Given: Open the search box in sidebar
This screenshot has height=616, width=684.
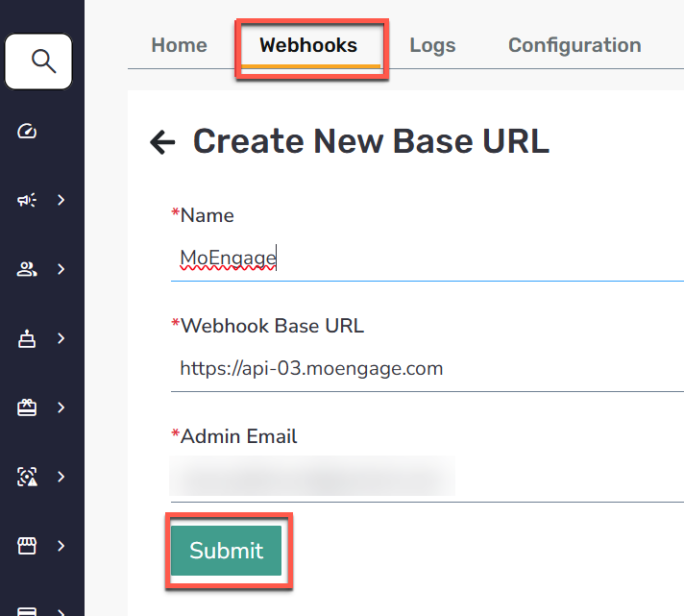Looking at the screenshot, I should coord(38,62).
